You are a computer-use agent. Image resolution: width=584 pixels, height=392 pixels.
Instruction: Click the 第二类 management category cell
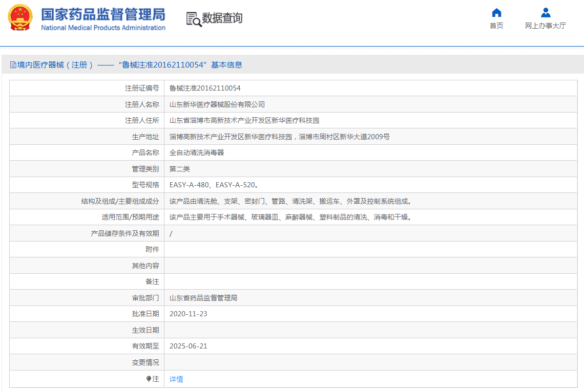coord(180,168)
